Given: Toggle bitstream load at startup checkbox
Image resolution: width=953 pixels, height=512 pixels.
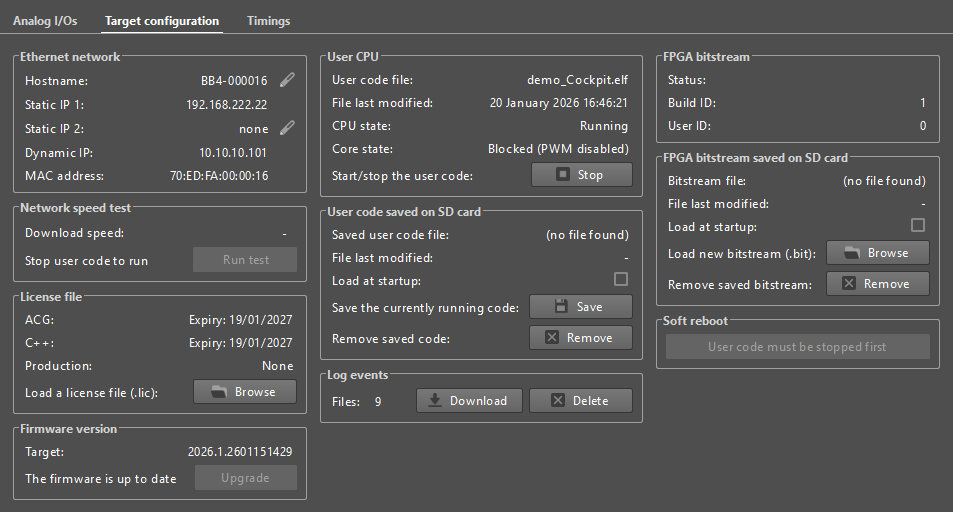Looking at the screenshot, I should click(x=918, y=226).
